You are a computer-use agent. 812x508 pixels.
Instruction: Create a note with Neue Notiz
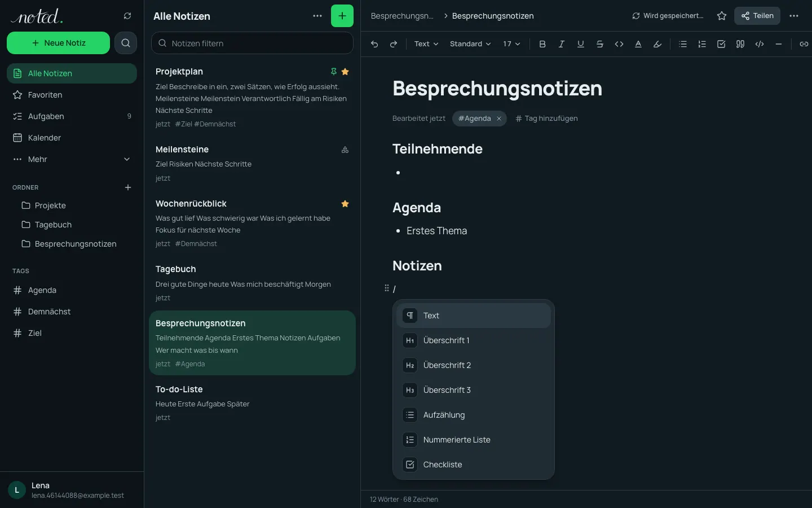pos(58,43)
